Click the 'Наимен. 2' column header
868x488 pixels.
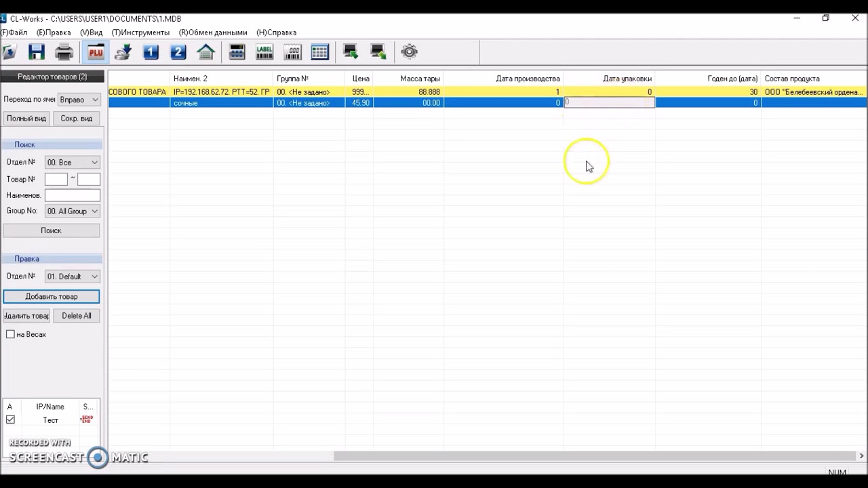click(x=222, y=79)
